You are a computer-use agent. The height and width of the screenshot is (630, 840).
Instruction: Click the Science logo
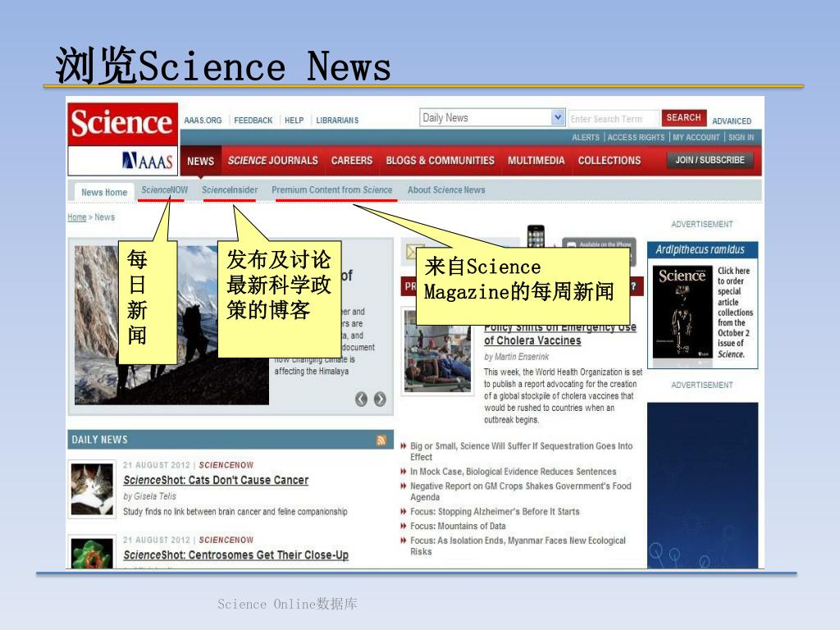[x=122, y=124]
